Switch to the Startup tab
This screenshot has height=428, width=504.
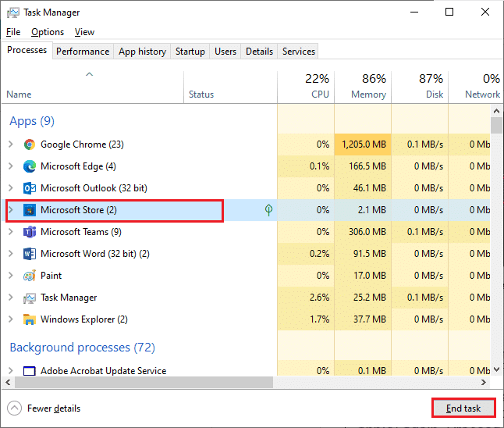(x=190, y=52)
